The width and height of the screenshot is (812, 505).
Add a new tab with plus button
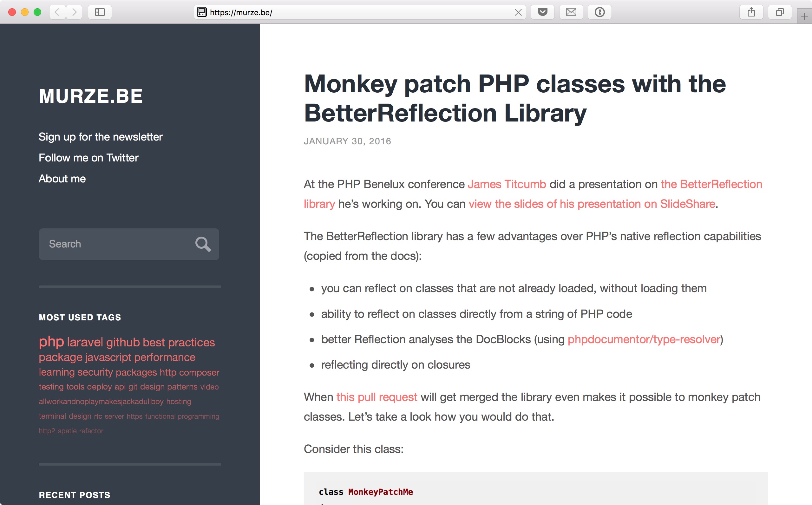tap(804, 16)
